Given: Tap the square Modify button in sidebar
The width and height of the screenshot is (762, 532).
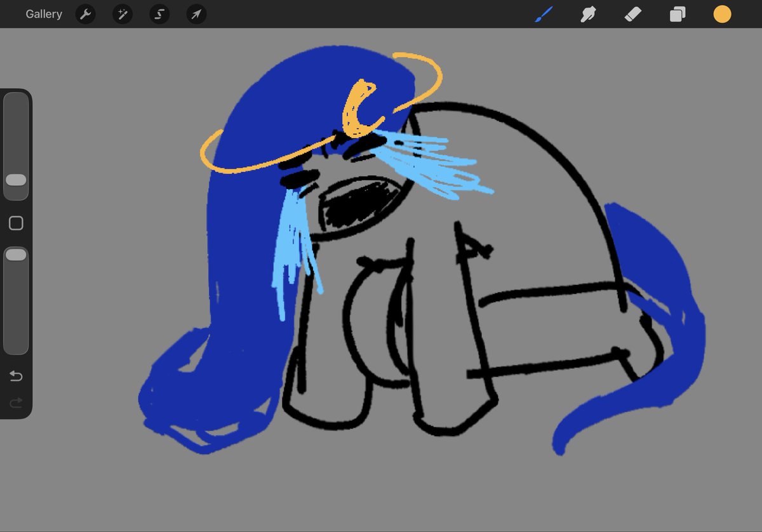Looking at the screenshot, I should point(16,223).
